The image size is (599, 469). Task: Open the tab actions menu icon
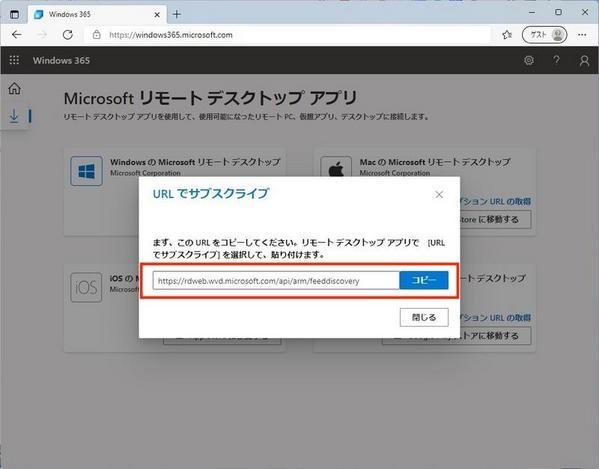[x=15, y=15]
